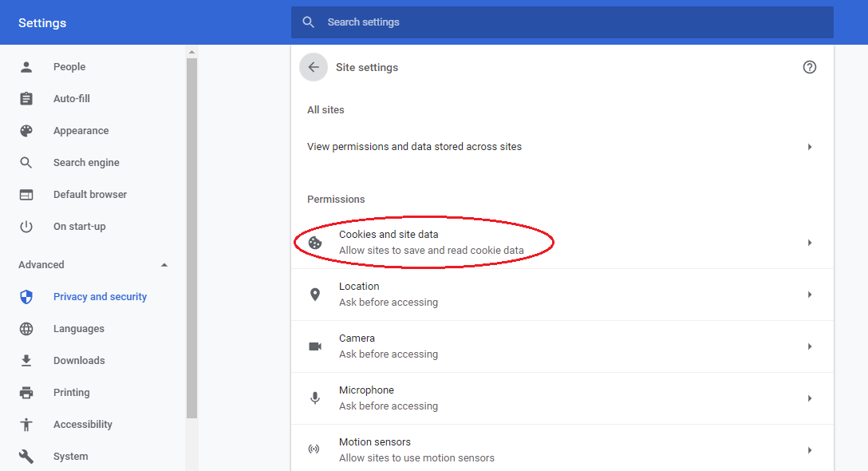The width and height of the screenshot is (868, 471).
Task: Expand Location permission arrow
Action: click(809, 295)
